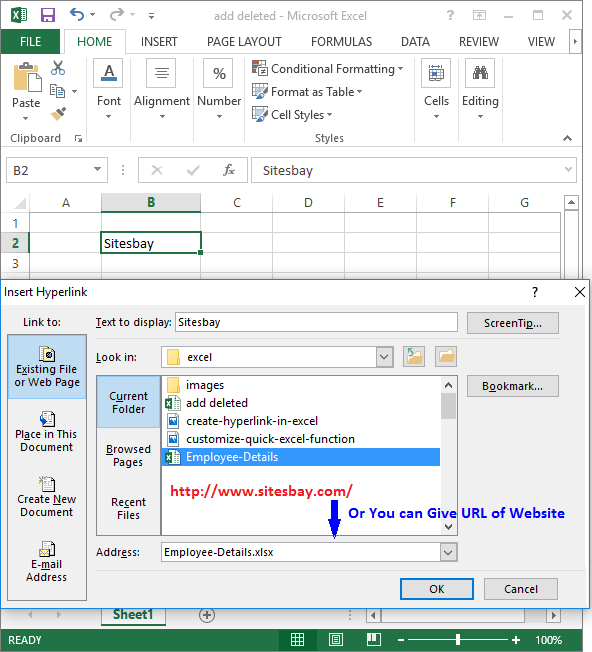
Task: Click the Save icon in quick access toolbar
Action: 48,15
